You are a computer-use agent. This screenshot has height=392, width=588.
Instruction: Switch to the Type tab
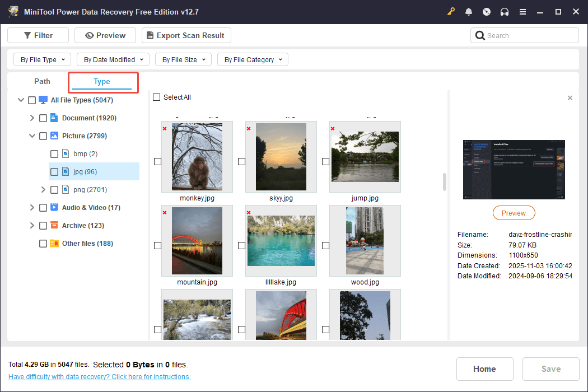point(102,82)
